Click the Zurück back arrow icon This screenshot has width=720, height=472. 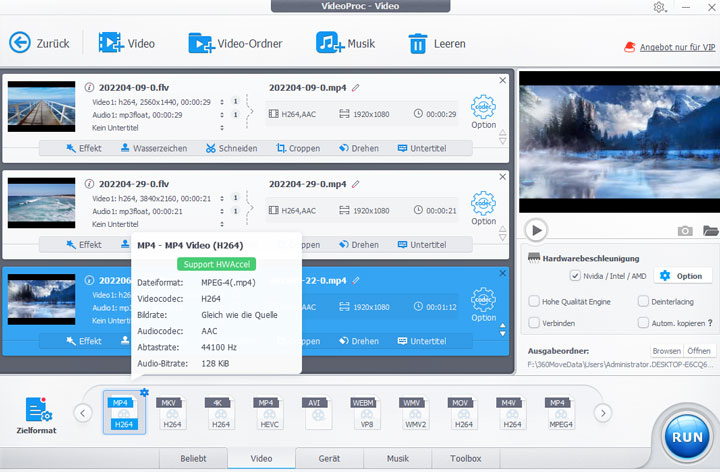pyautogui.click(x=20, y=43)
